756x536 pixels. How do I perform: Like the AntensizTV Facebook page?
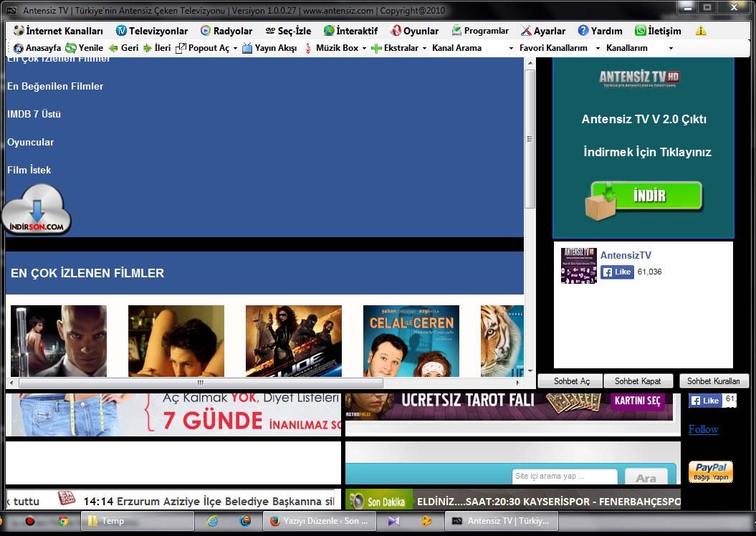point(617,272)
